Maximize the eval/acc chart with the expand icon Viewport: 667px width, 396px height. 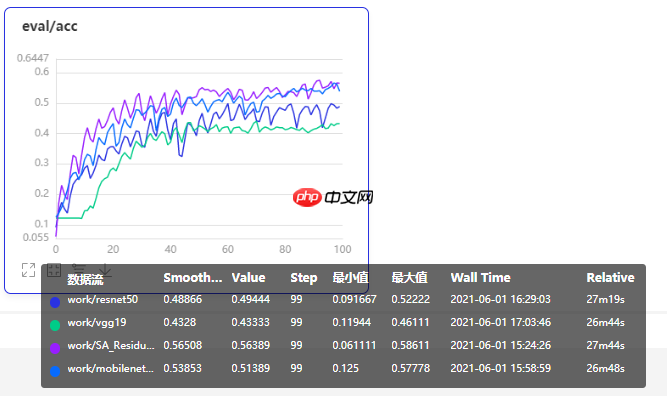(29, 270)
